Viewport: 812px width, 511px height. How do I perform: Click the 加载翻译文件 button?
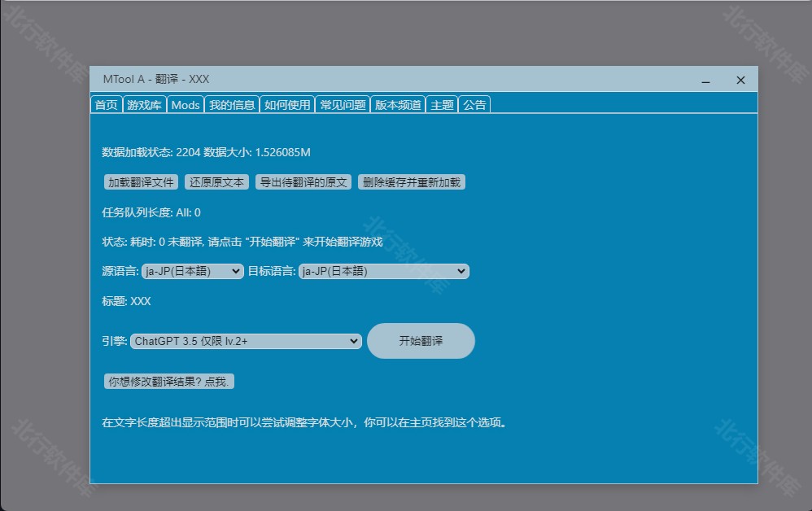pos(142,182)
